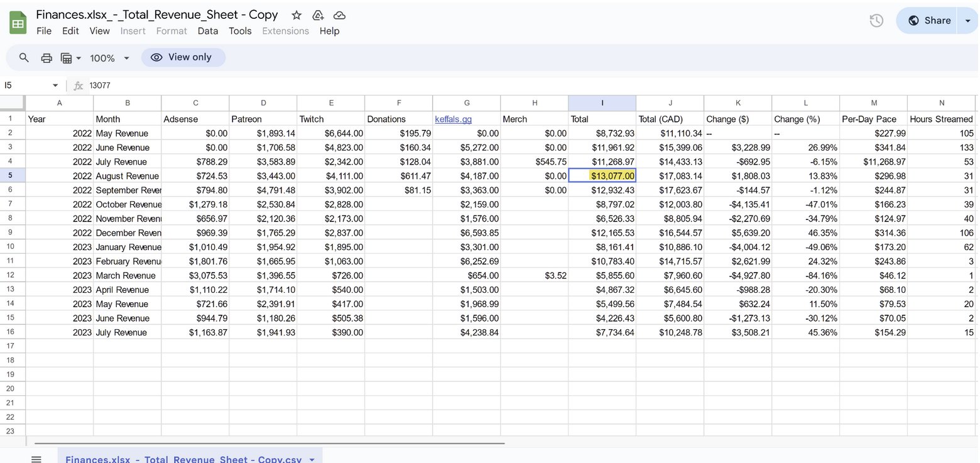Open the Insert menu

(133, 31)
